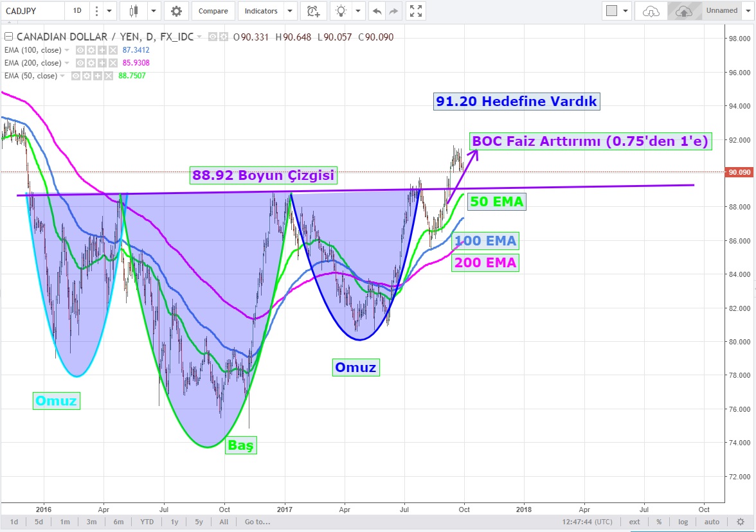
Task: Select the YTD time range
Action: click(147, 522)
